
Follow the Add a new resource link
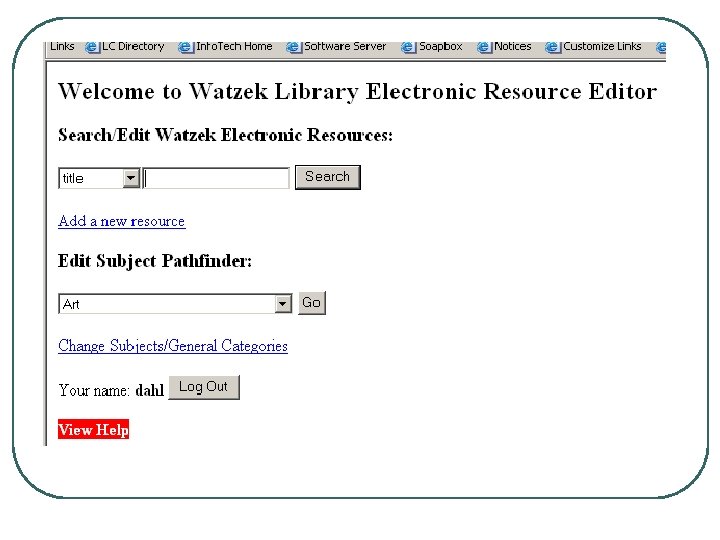[x=122, y=221]
